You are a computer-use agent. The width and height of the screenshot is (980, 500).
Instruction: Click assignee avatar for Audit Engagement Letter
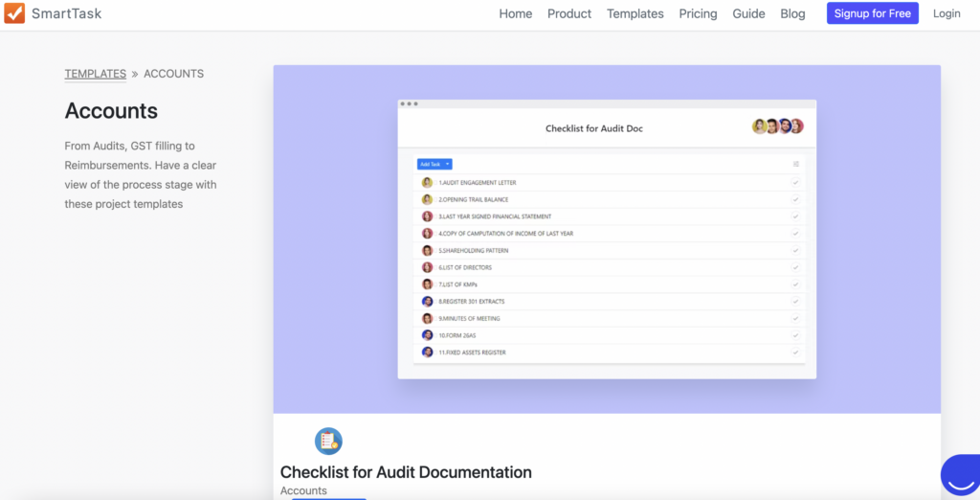point(428,183)
